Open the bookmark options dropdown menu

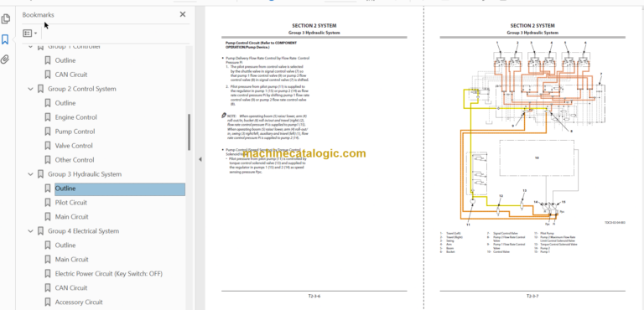(30, 34)
